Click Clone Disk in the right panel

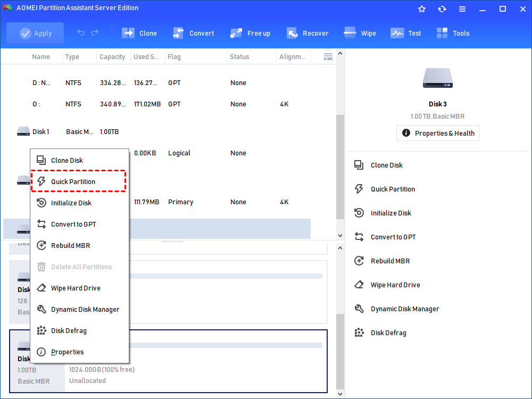378,165
